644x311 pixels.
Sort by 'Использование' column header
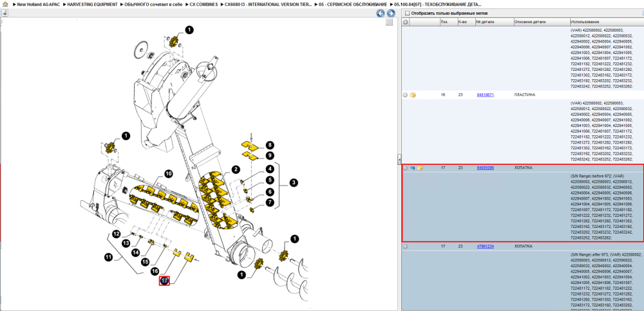(606, 21)
